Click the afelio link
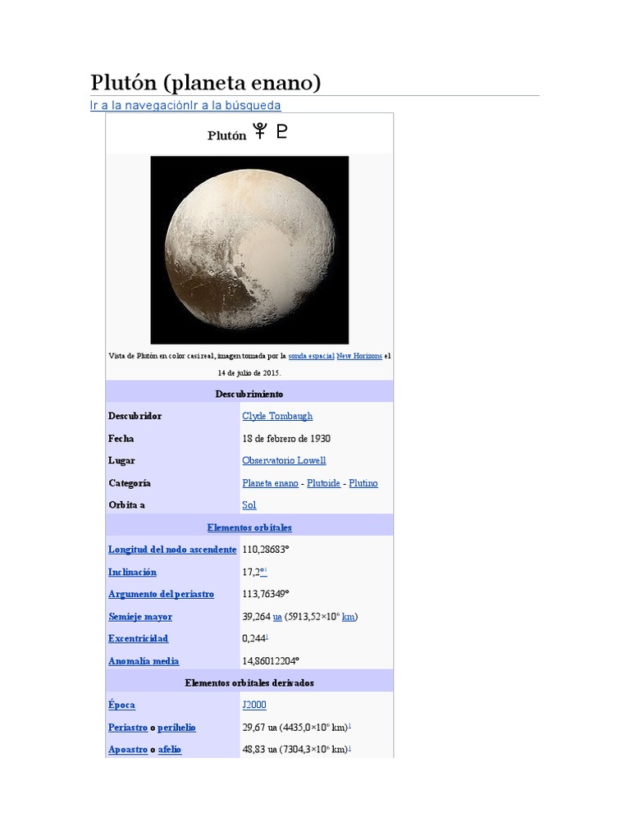This screenshot has width=630, height=840. coord(170,749)
